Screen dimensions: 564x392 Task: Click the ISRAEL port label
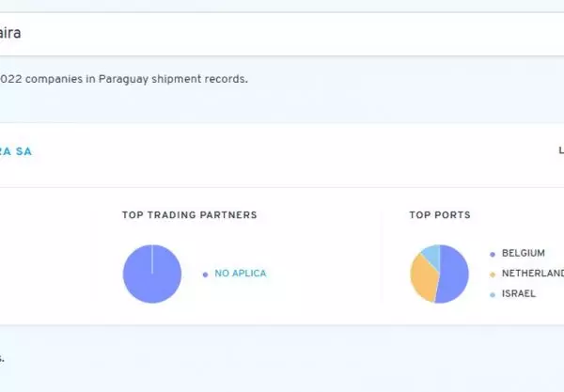519,294
